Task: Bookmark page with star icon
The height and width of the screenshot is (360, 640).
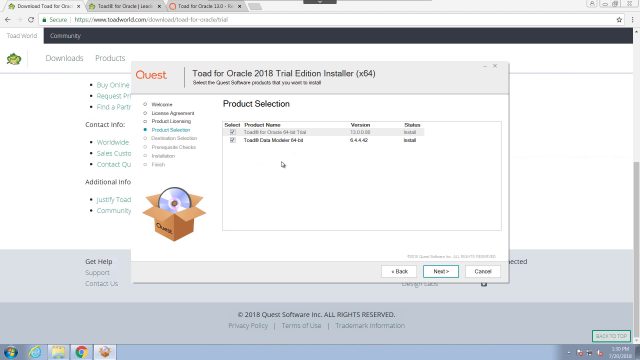Action: [619, 20]
